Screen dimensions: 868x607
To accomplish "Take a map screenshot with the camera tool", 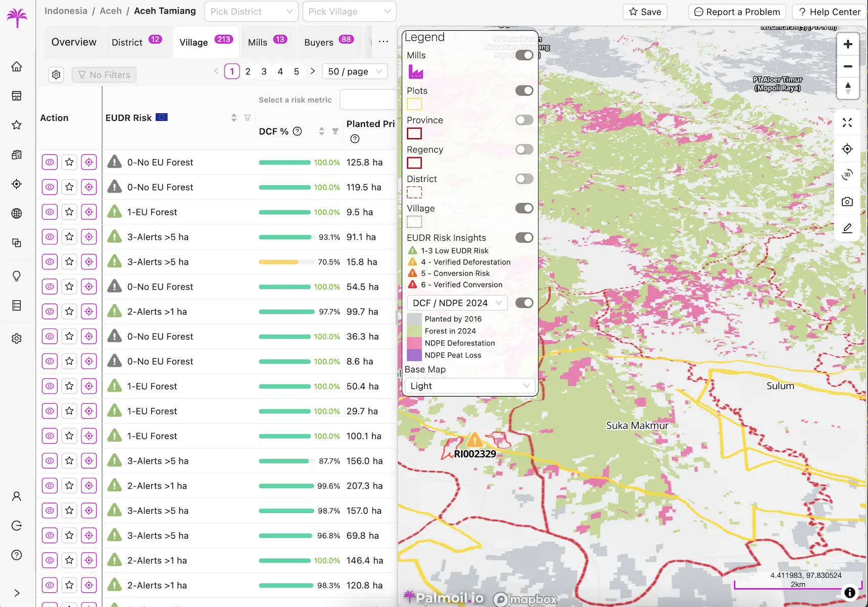I will (847, 201).
